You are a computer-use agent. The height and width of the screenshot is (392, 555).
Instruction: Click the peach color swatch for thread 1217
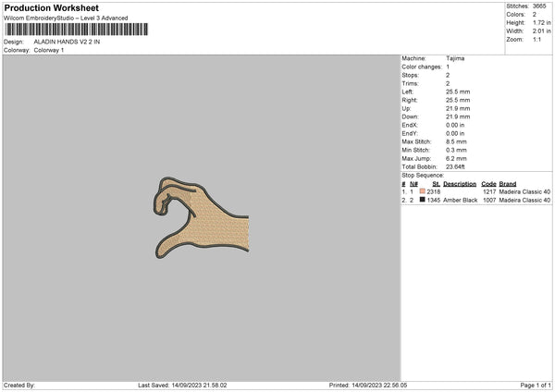click(423, 191)
